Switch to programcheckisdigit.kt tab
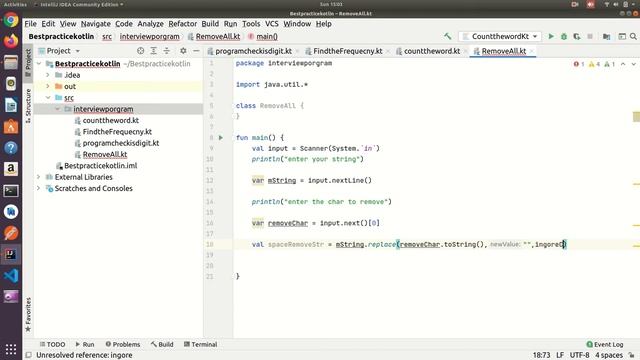Screen dimensions: 640x360 click(253, 51)
